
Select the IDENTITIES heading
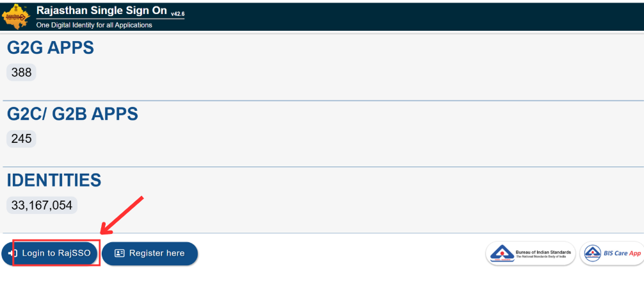tap(54, 180)
